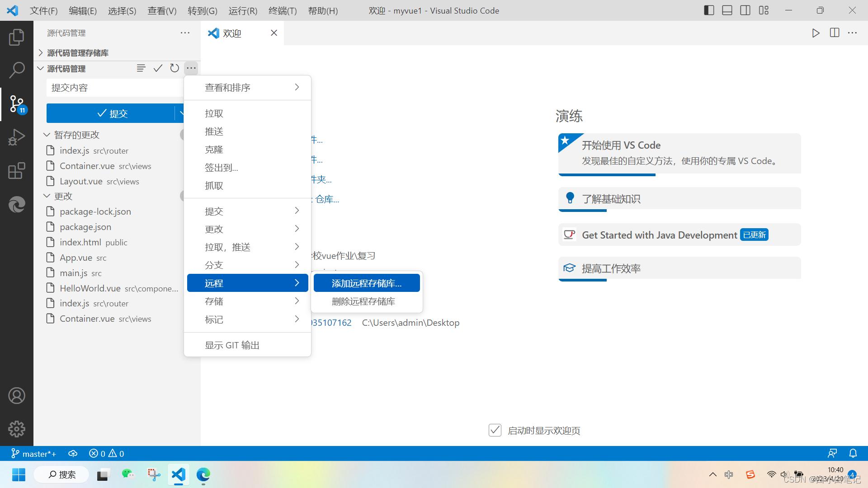Click the refresh icon in source control header
The width and height of the screenshot is (868, 488).
pos(175,68)
